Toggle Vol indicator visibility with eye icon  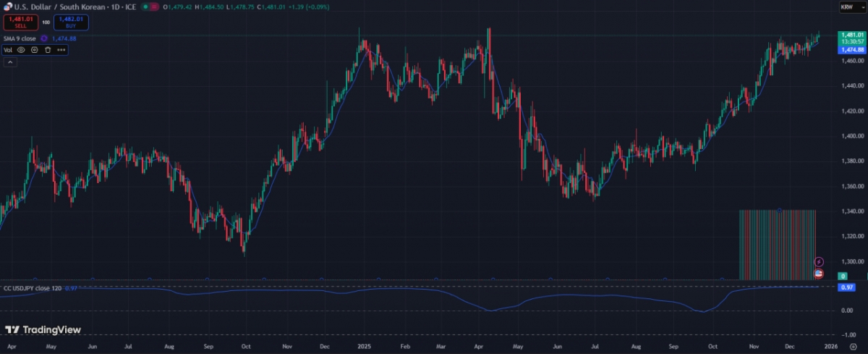[x=21, y=50]
